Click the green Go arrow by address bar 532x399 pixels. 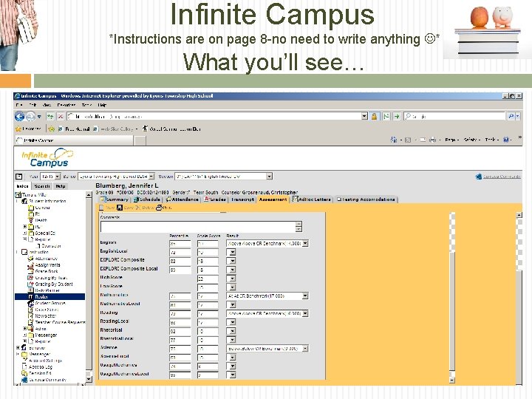click(397, 117)
